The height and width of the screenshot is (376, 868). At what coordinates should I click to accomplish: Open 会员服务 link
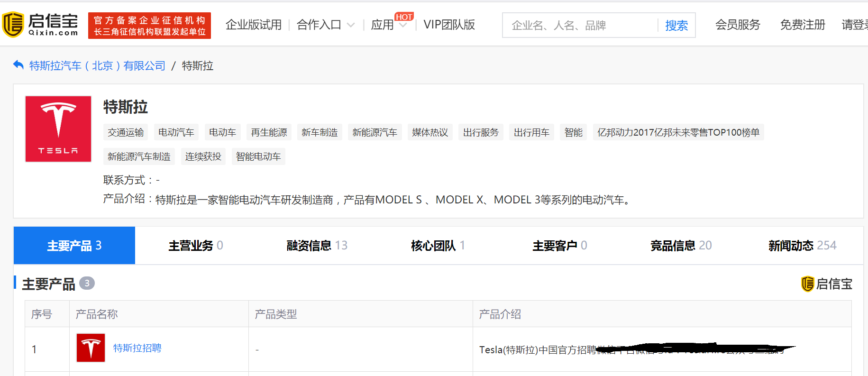click(738, 25)
